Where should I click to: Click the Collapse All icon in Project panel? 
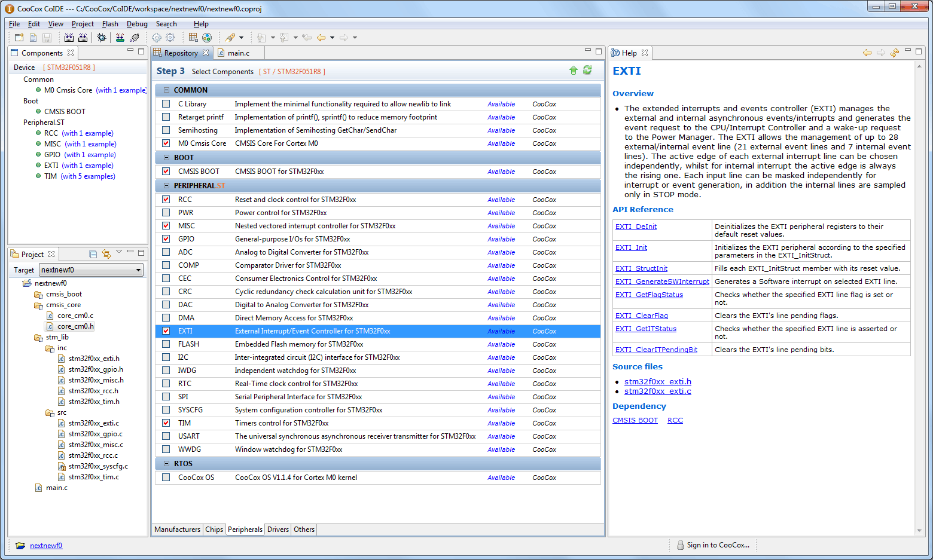pos(93,254)
